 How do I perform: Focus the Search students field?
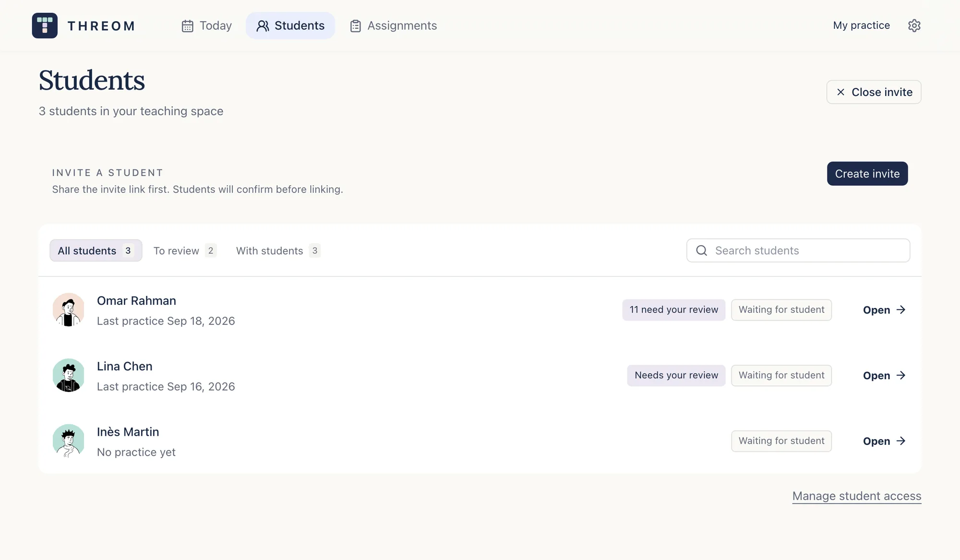click(x=798, y=250)
